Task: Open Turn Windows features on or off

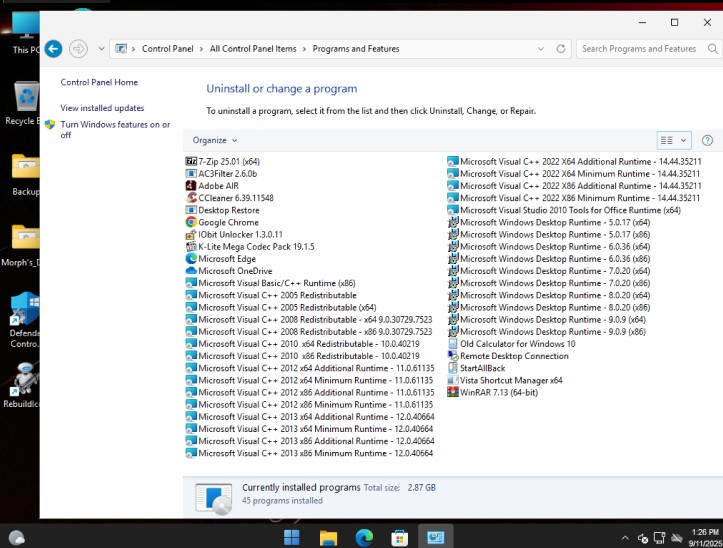Action: [x=115, y=130]
